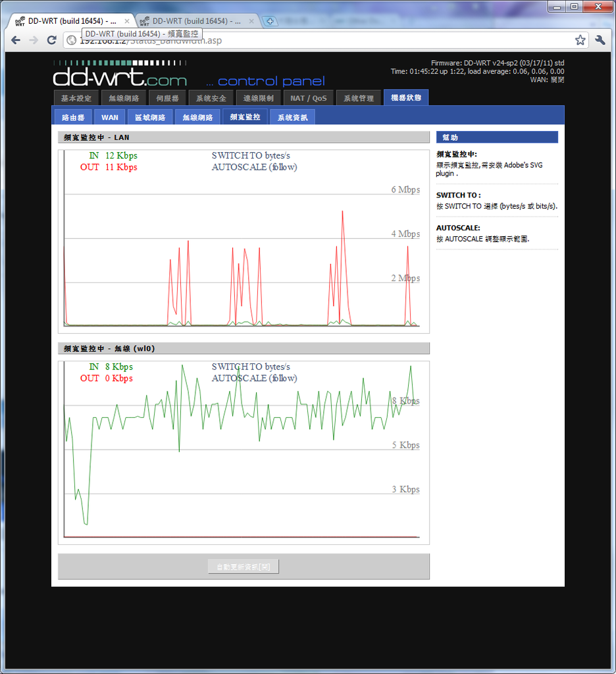The image size is (616, 674).
Task: Go back with the browser back arrow
Action: click(16, 40)
